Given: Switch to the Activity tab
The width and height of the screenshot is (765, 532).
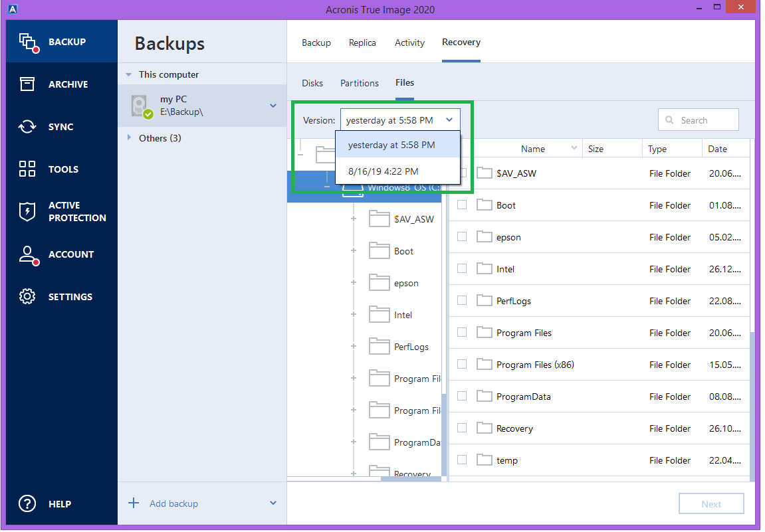Looking at the screenshot, I should [x=410, y=43].
